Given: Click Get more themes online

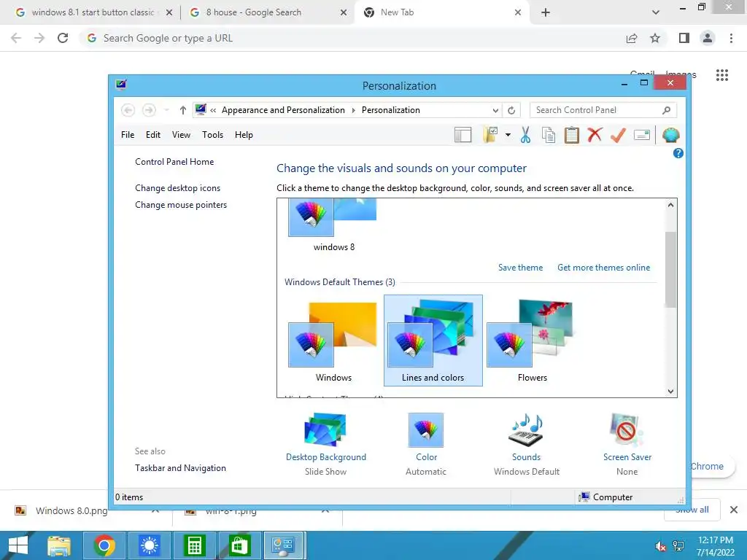Looking at the screenshot, I should [603, 268].
